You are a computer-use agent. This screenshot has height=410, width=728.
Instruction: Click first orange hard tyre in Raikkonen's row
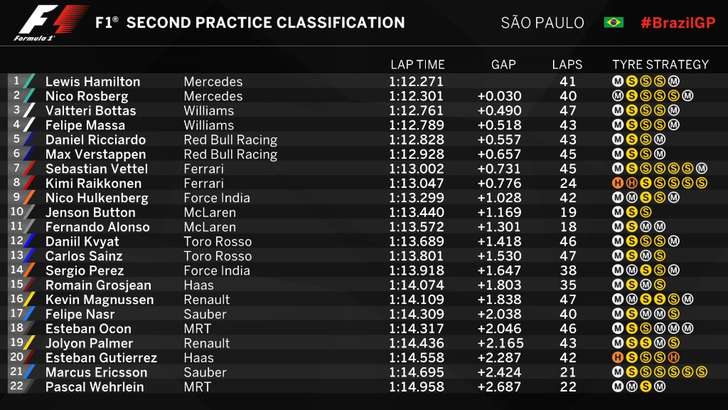[x=619, y=183]
